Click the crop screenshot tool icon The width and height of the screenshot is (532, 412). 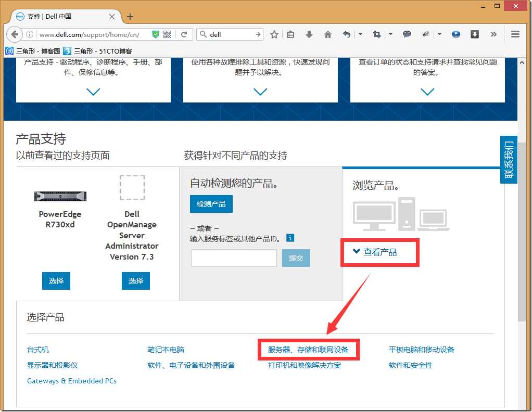pos(376,34)
